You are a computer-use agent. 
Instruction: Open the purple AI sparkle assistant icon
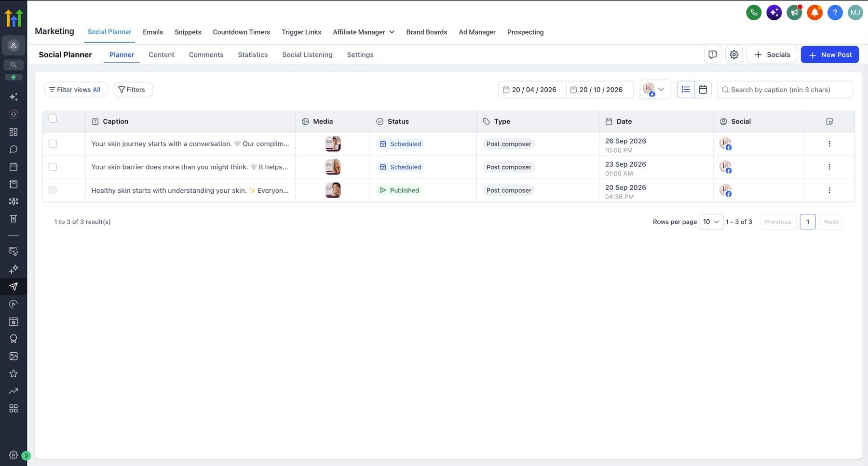[x=774, y=13]
